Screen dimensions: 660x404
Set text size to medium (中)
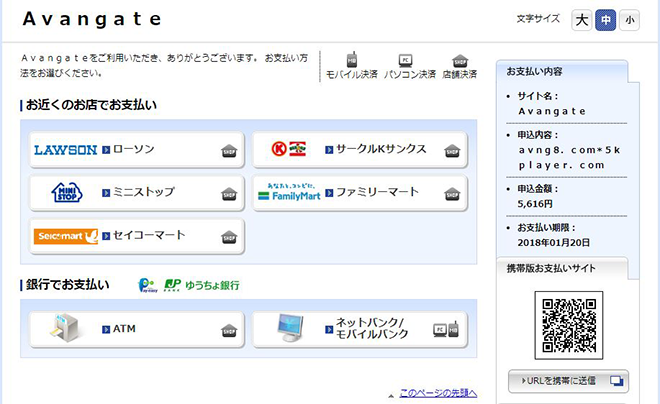point(606,20)
